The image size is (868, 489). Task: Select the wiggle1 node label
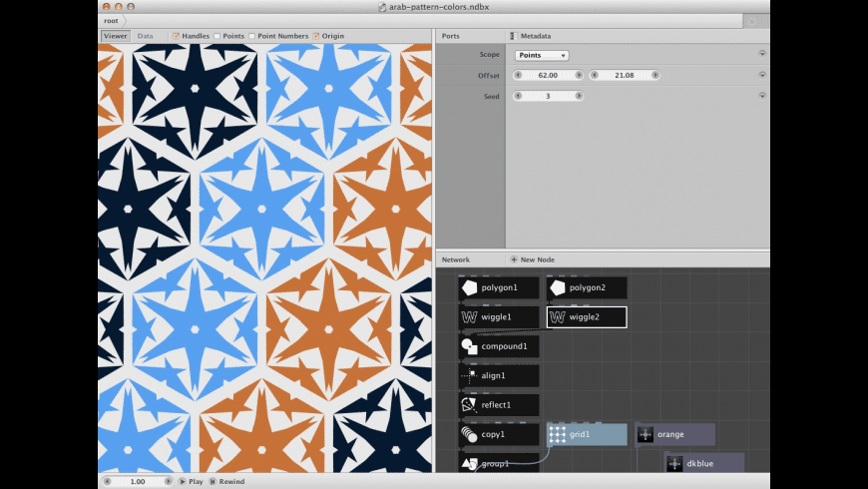click(497, 317)
